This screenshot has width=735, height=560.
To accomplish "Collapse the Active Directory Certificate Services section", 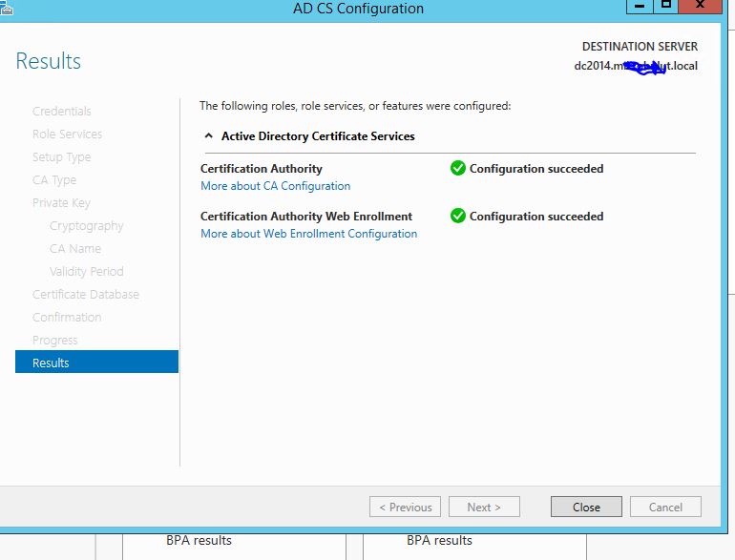I will (209, 135).
